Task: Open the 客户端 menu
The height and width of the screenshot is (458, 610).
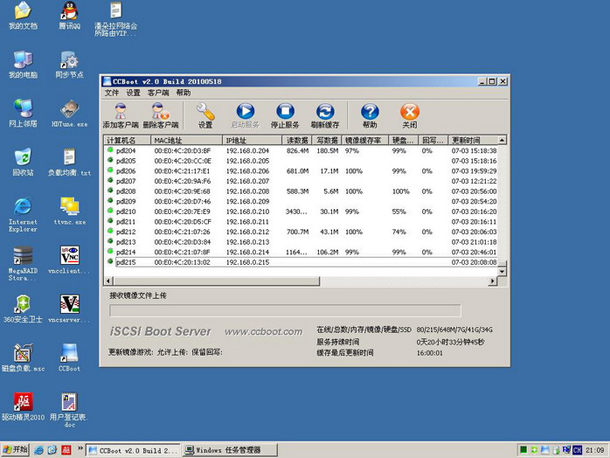Action: [158, 93]
